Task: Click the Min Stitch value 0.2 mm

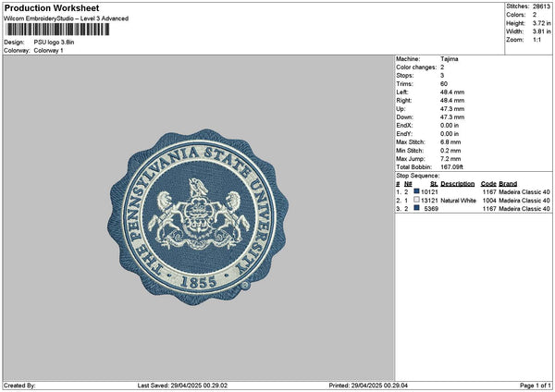Action: pos(450,151)
